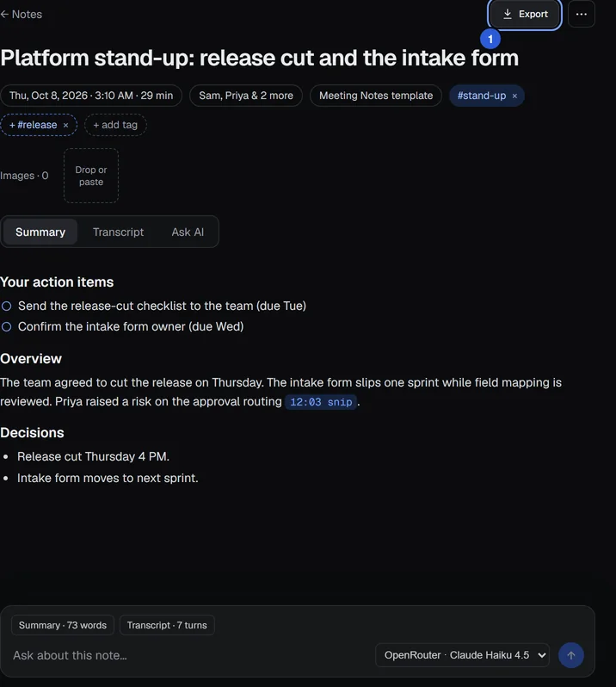Click the Export button
Image resolution: width=616 pixels, height=687 pixels.
tap(525, 14)
